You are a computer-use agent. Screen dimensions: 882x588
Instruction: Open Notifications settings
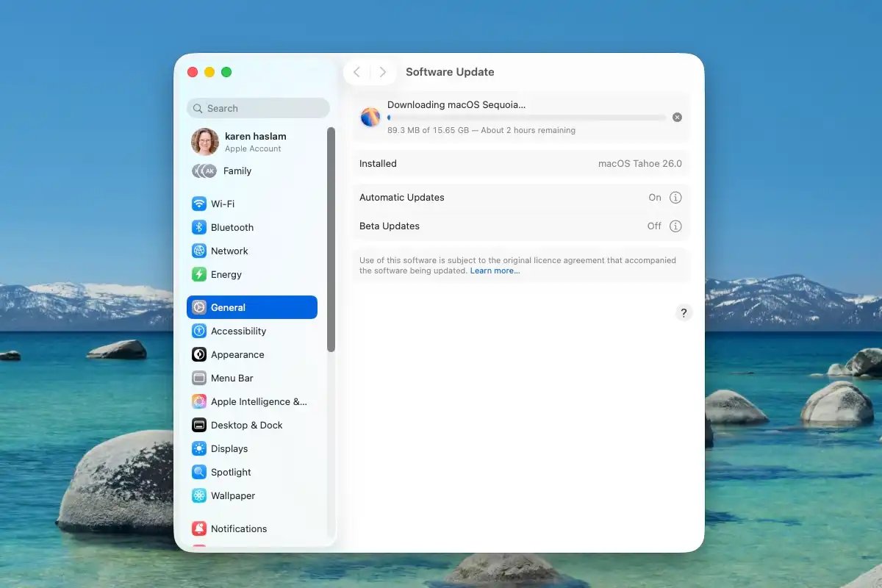click(238, 528)
